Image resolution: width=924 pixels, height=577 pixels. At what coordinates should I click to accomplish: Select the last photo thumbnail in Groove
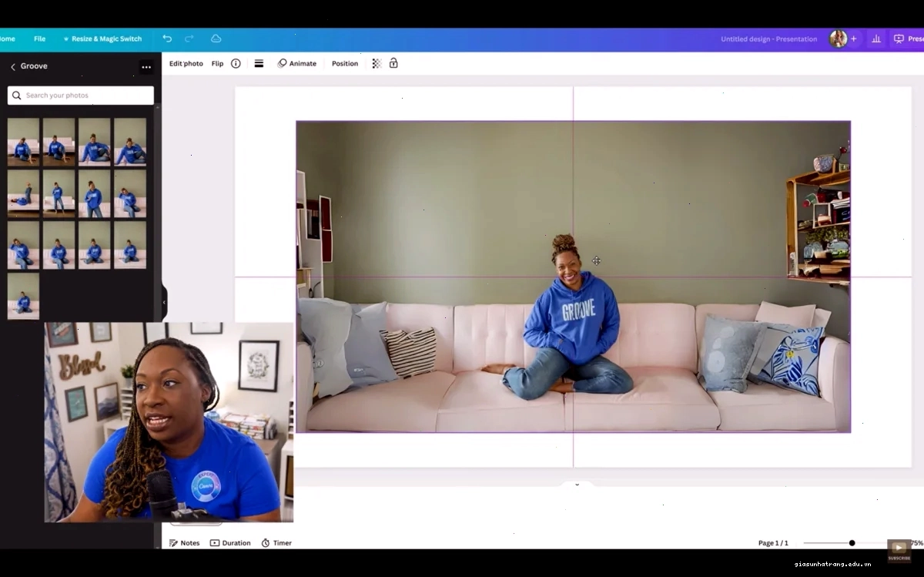click(x=23, y=297)
